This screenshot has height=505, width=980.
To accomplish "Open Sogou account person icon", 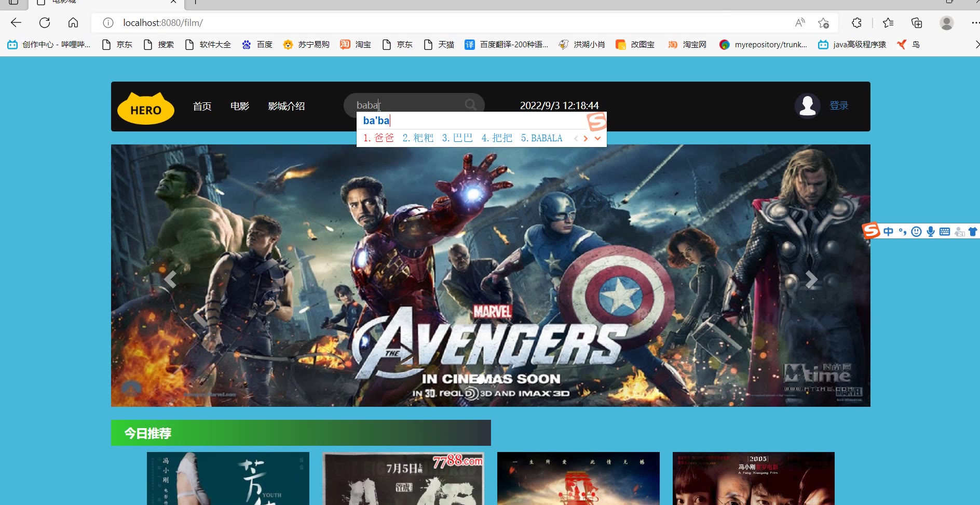I will coord(959,231).
